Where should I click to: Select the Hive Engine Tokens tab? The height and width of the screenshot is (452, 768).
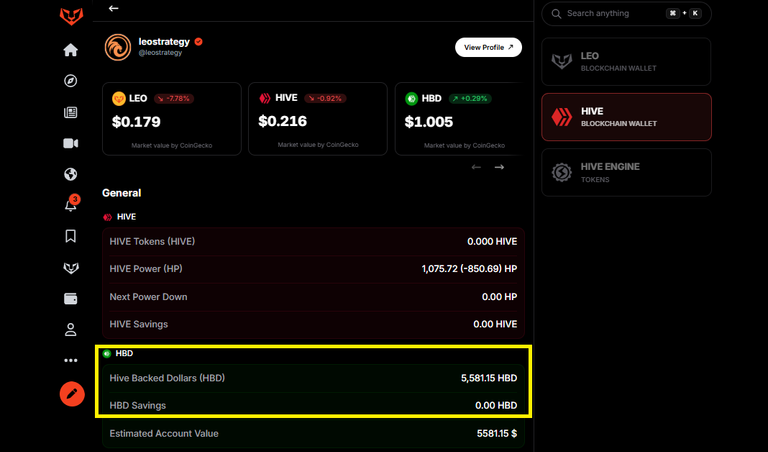click(626, 172)
